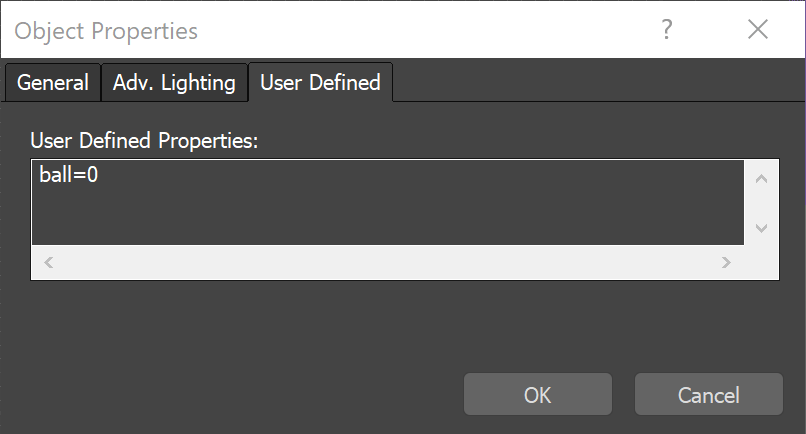Place cursor on the ball=0 text
This screenshot has height=434, width=806.
[69, 176]
